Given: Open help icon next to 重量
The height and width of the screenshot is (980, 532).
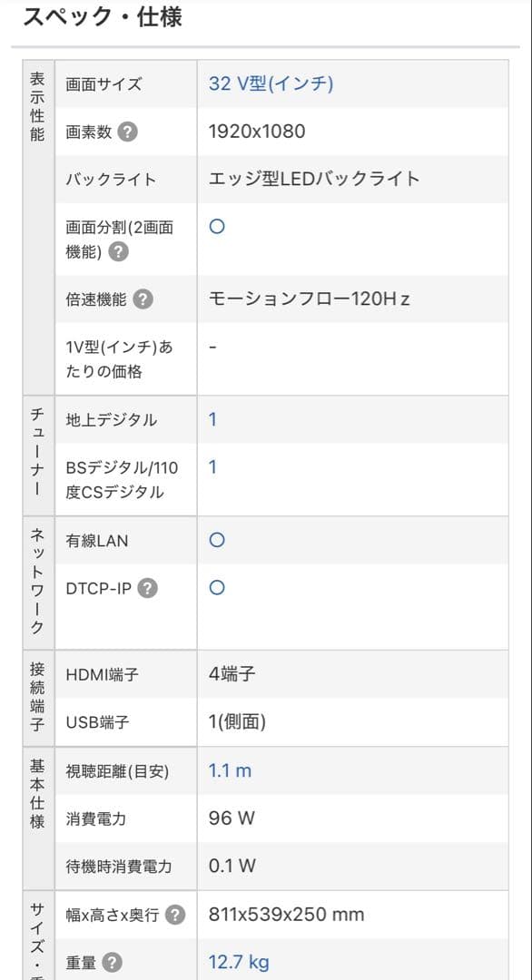Looking at the screenshot, I should click(x=113, y=963).
